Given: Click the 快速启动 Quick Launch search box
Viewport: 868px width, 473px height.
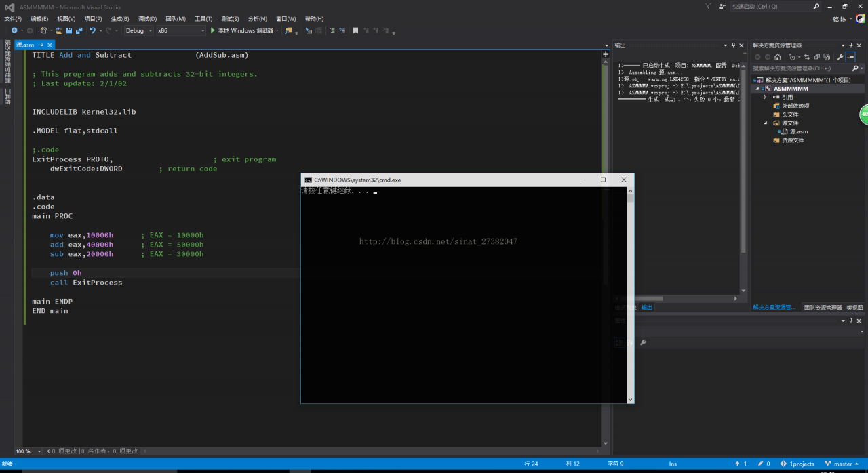Looking at the screenshot, I should coord(773,7).
